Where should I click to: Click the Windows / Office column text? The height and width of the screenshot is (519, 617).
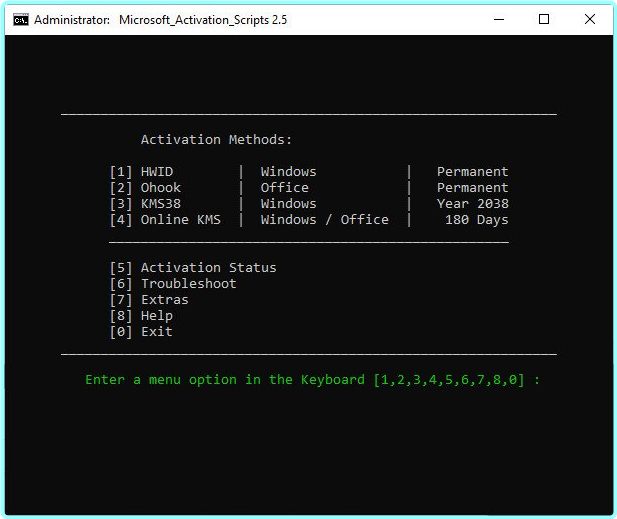[324, 220]
